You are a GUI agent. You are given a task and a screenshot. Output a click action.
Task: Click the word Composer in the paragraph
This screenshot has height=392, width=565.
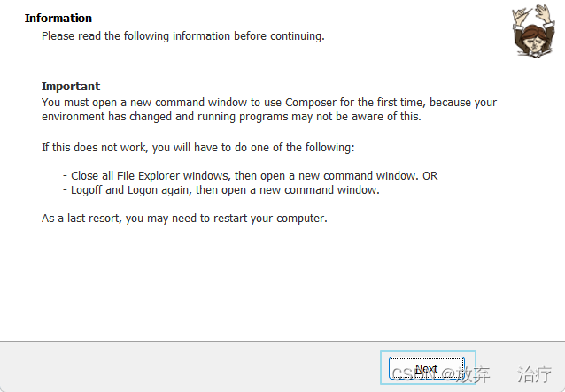[x=311, y=103]
